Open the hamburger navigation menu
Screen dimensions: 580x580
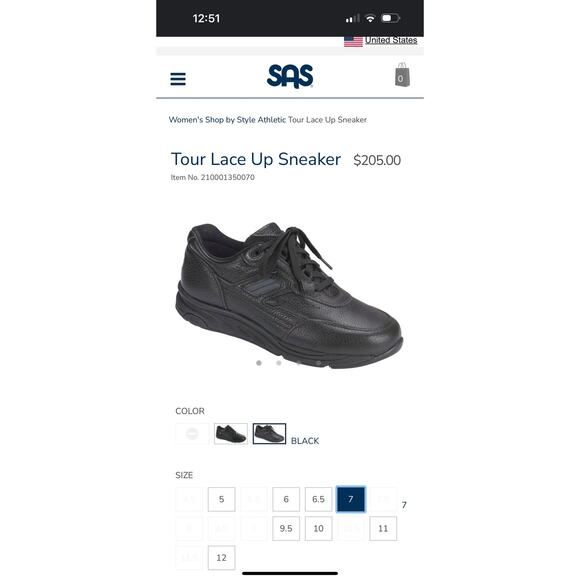(x=178, y=79)
